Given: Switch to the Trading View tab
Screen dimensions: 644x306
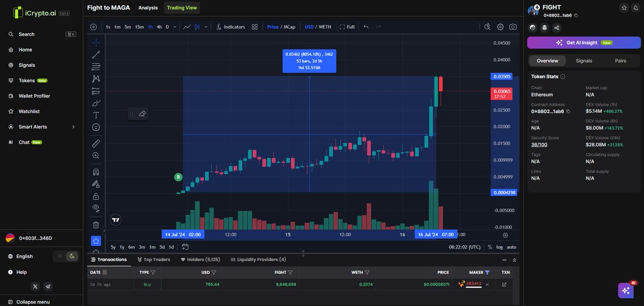Looking at the screenshot, I should [x=182, y=8].
